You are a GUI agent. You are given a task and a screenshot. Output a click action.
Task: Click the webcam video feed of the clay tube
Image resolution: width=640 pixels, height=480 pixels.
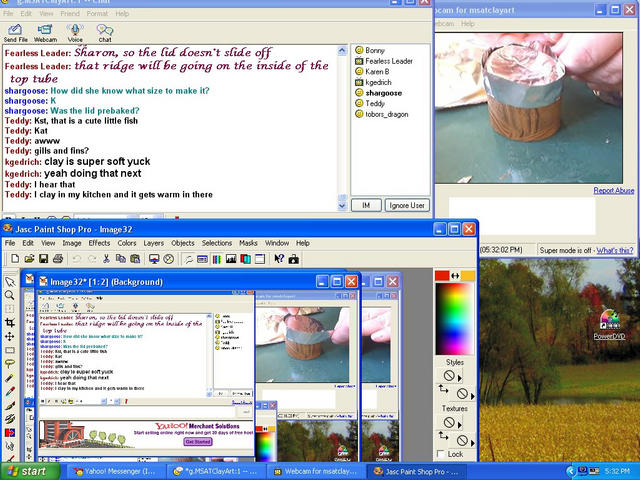pyautogui.click(x=529, y=108)
